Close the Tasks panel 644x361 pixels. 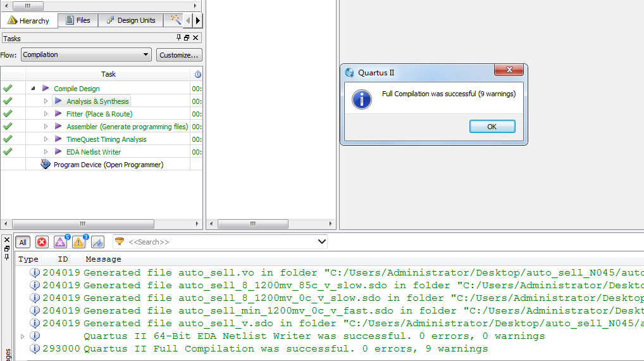pyautogui.click(x=195, y=37)
